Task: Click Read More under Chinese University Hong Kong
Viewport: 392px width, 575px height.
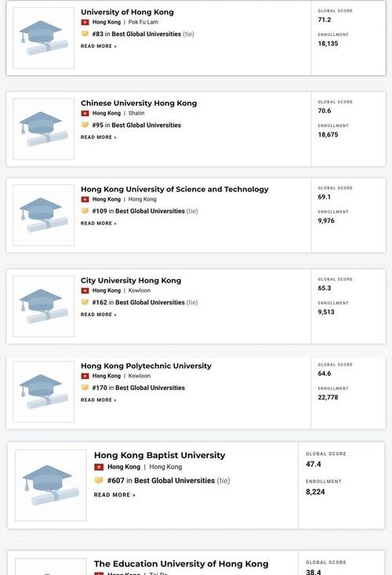Action: tap(99, 137)
